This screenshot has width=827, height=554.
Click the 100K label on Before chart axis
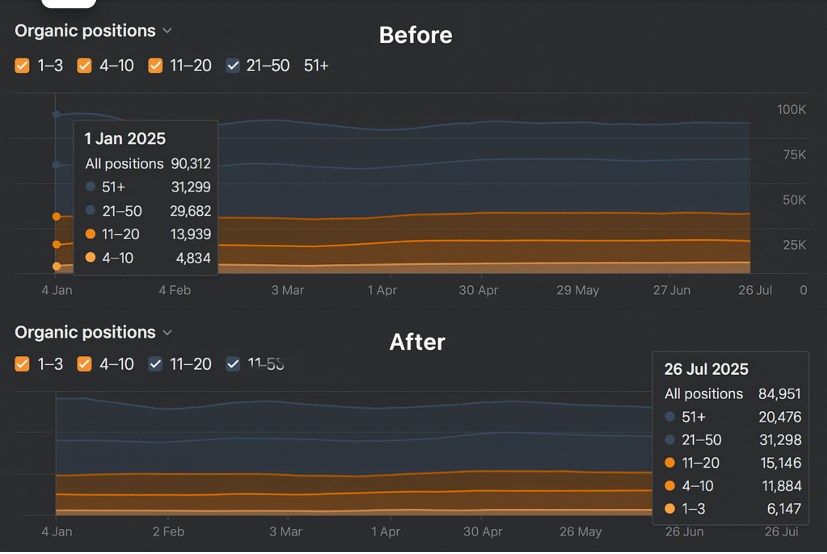pos(792,109)
